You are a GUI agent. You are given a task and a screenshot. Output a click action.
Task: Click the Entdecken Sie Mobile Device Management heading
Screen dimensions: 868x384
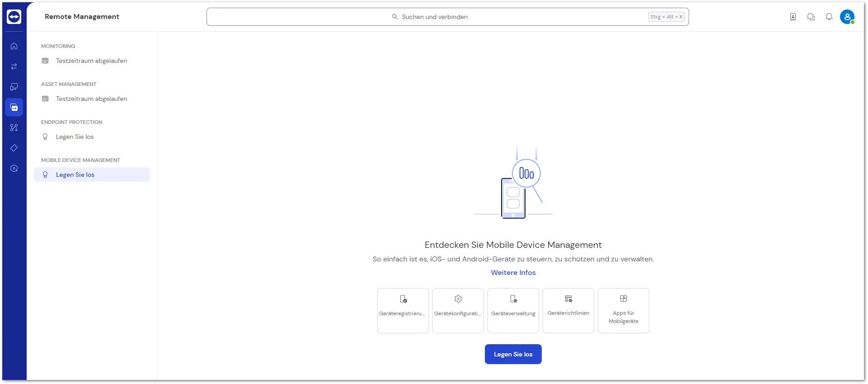tap(513, 245)
